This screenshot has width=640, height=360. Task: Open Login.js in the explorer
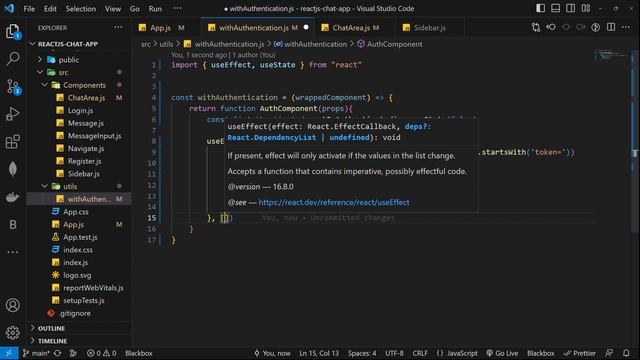(80, 110)
